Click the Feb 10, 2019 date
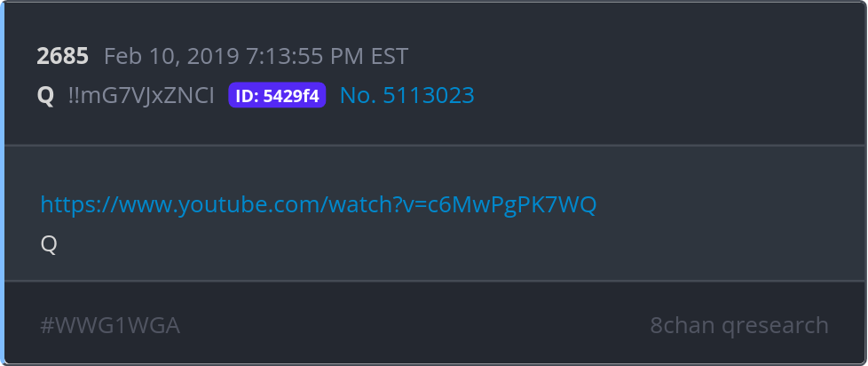Viewport: 868px width, 366px height. coord(171,57)
